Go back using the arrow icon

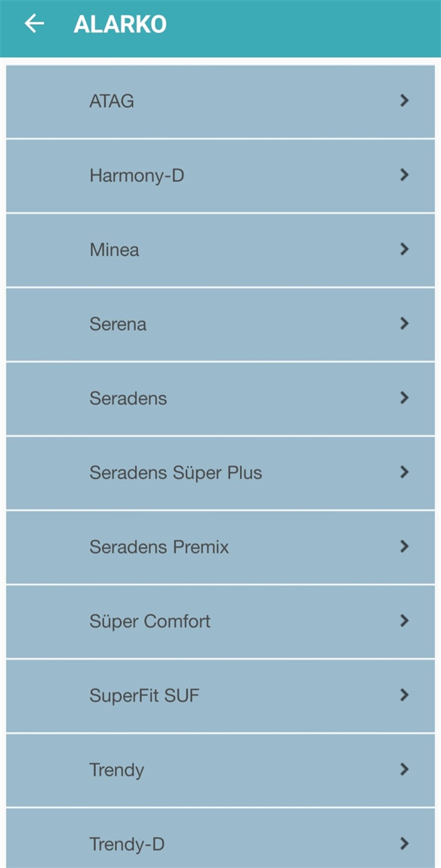pos(34,23)
